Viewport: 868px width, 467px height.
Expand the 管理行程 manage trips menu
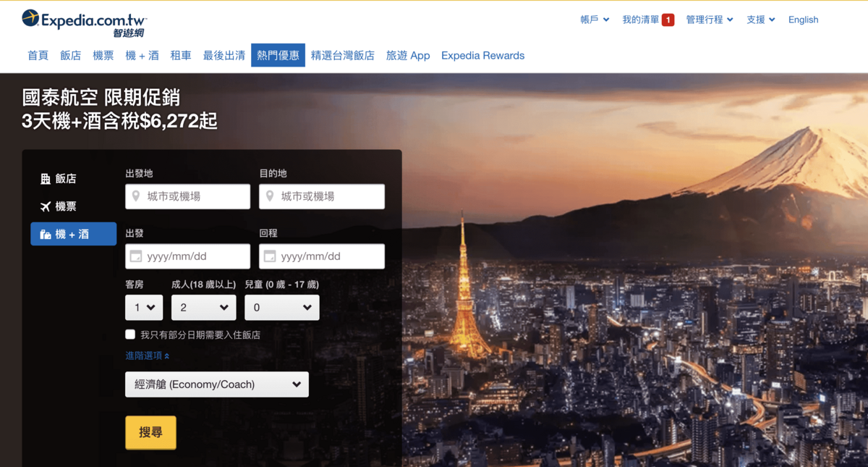710,20
